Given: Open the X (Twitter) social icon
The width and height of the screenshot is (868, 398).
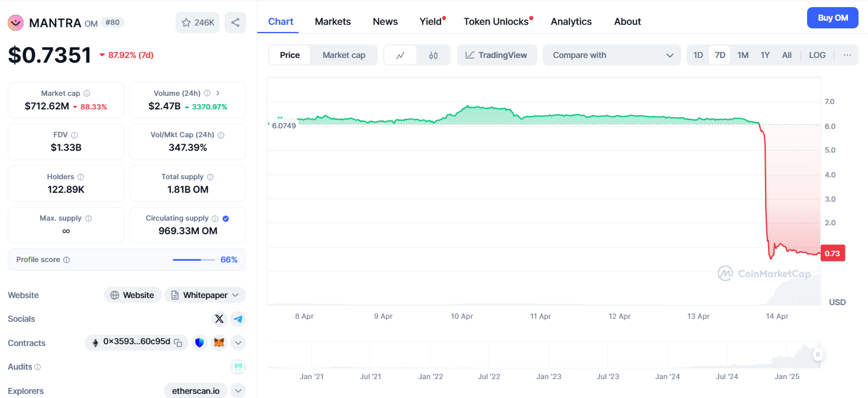Looking at the screenshot, I should click(219, 319).
